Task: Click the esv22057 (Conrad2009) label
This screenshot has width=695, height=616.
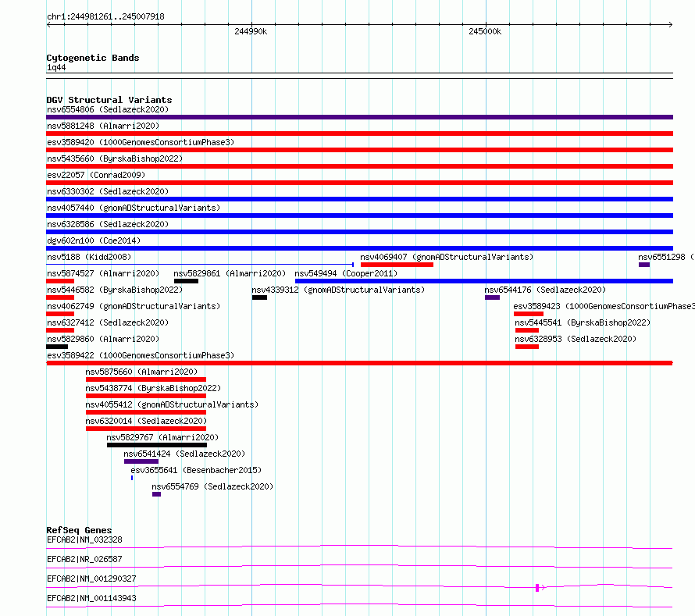Action: [96, 175]
